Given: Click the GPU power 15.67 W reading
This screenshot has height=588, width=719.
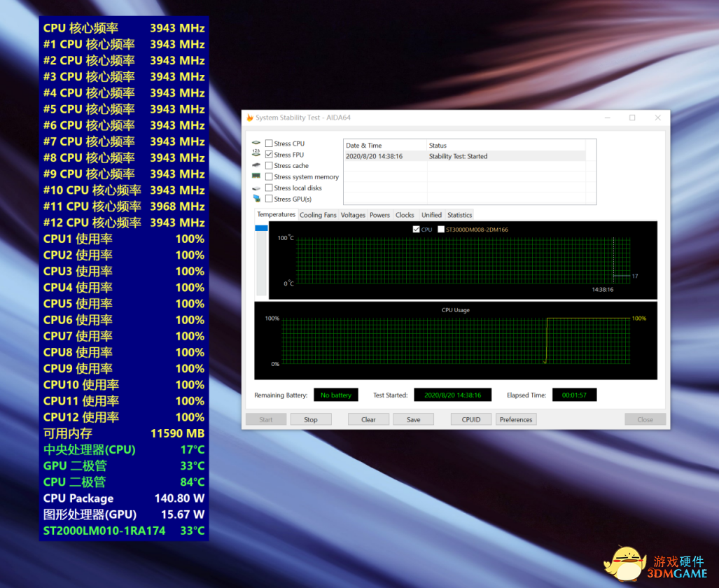Looking at the screenshot, I should [x=124, y=515].
